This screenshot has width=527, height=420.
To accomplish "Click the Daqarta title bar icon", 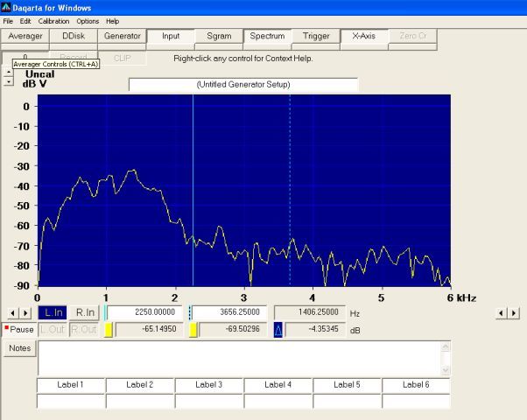I will [7, 7].
